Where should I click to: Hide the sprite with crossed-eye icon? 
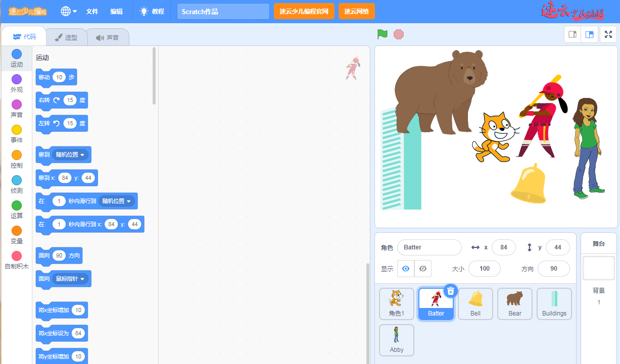(423, 269)
